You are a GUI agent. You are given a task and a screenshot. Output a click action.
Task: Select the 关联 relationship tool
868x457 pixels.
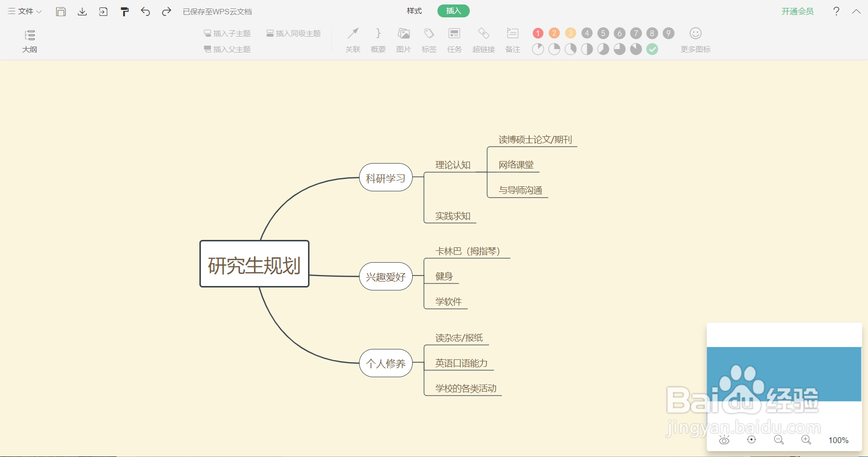tap(353, 41)
